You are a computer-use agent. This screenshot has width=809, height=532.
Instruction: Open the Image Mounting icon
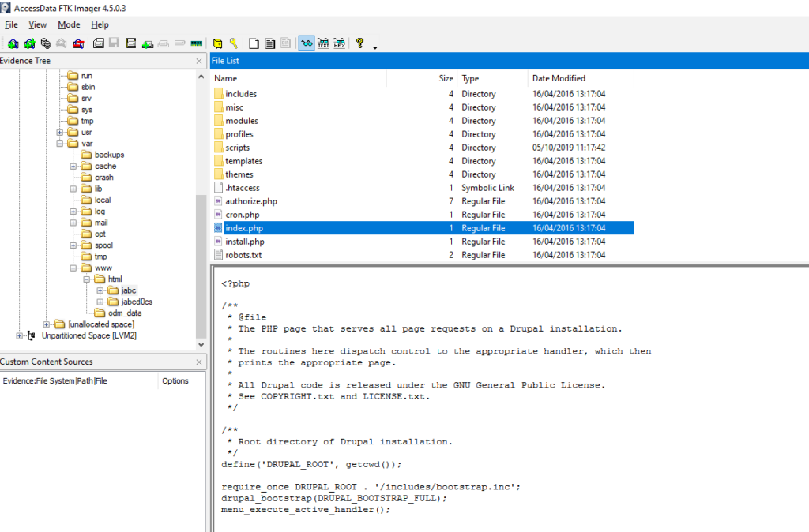pyautogui.click(x=45, y=43)
